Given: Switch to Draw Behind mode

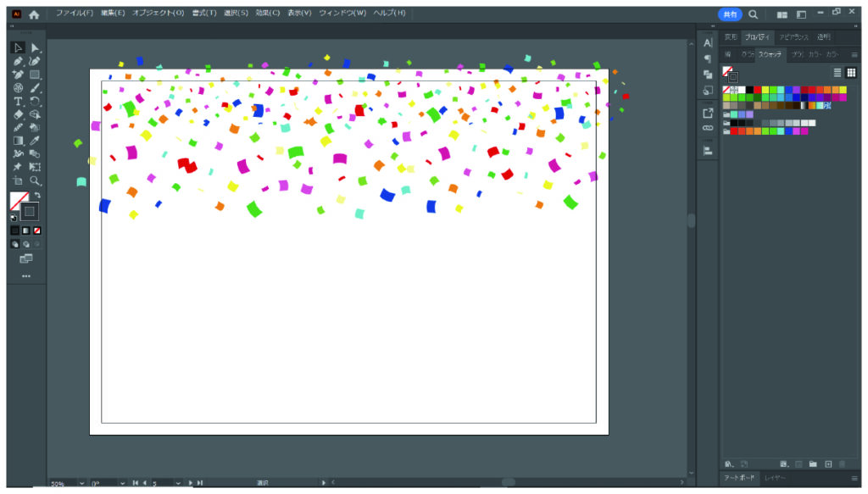Looking at the screenshot, I should coord(26,244).
